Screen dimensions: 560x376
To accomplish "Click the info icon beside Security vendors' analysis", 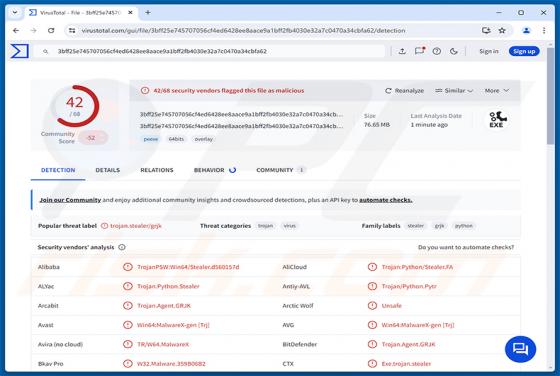I will tap(122, 247).
